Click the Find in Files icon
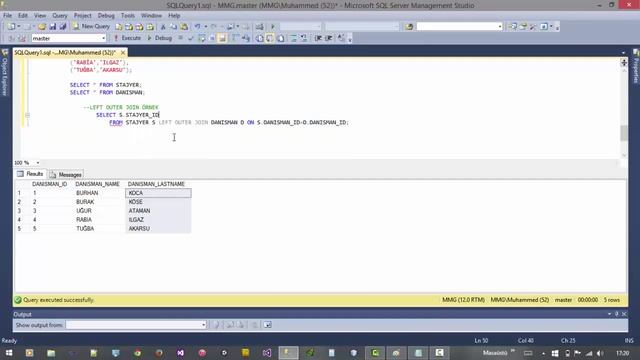 (x=409, y=27)
